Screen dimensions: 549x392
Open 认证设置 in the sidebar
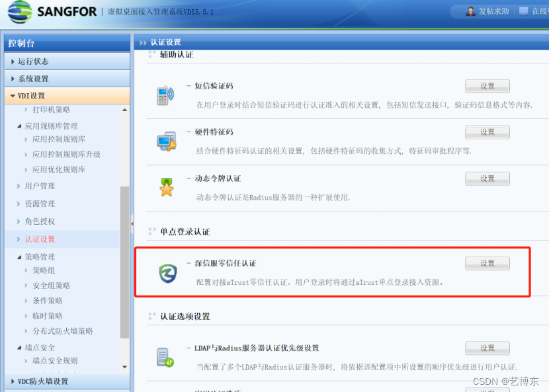click(40, 239)
